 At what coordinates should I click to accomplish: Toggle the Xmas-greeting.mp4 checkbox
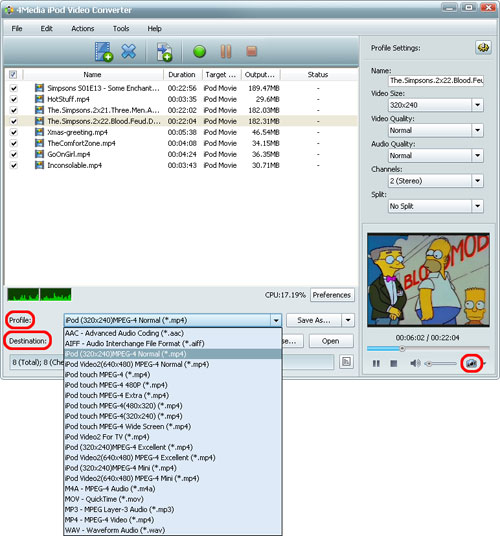point(14,132)
